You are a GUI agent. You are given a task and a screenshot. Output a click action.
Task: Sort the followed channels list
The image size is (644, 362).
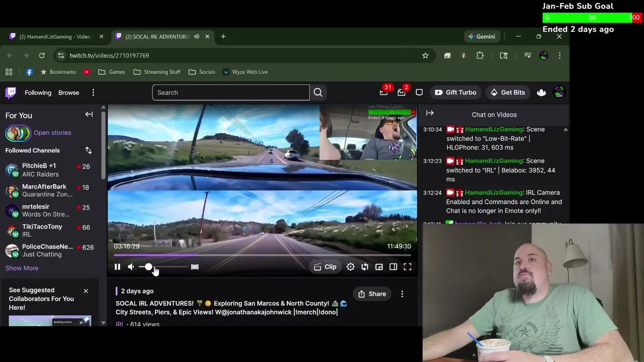(89, 150)
